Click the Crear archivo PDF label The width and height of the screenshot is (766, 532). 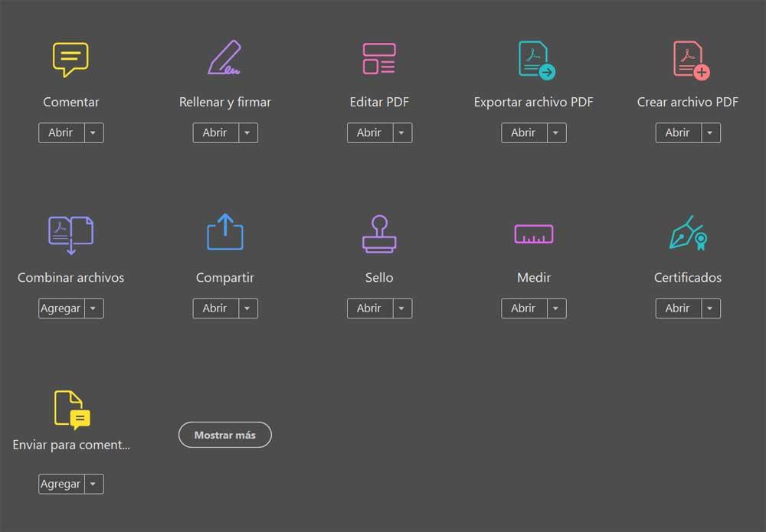[x=688, y=102]
